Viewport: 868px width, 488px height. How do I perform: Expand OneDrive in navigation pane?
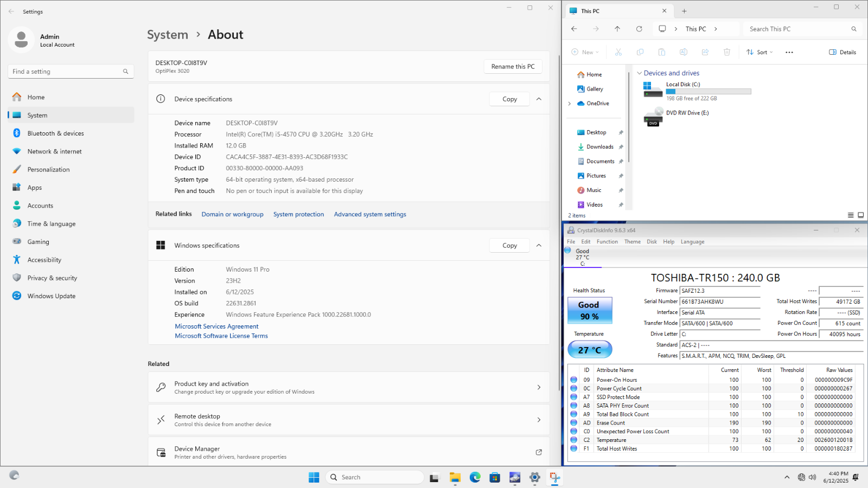[x=569, y=104]
